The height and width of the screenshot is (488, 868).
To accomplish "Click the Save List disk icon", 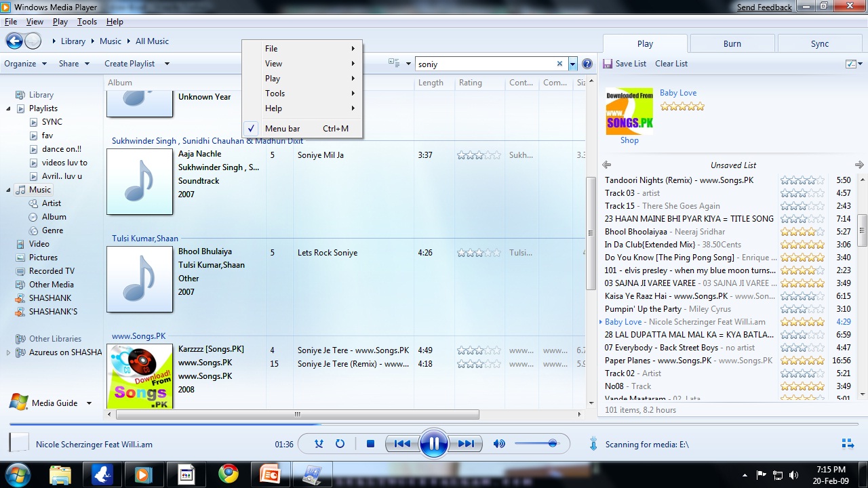I will click(608, 64).
